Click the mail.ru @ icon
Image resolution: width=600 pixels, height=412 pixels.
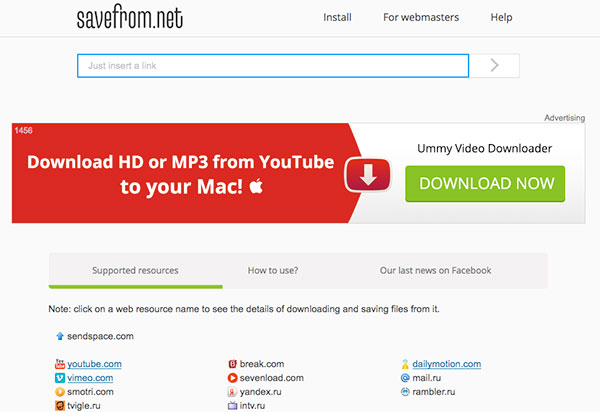point(405,378)
